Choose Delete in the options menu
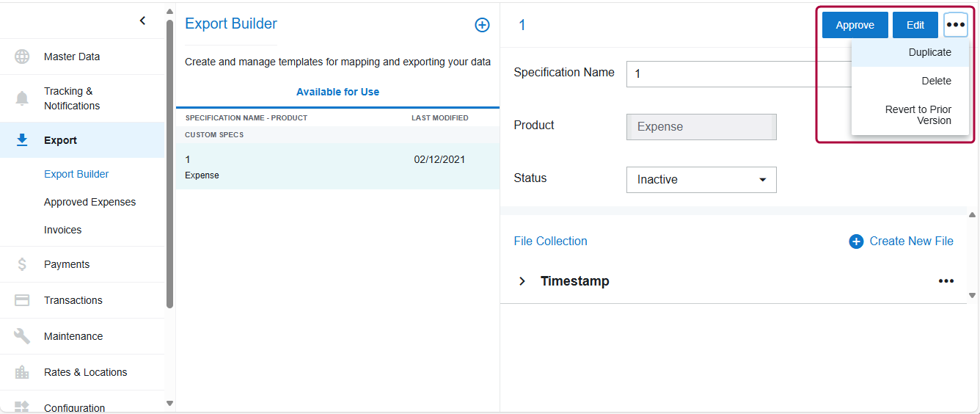This screenshot has width=980, height=414. click(936, 81)
